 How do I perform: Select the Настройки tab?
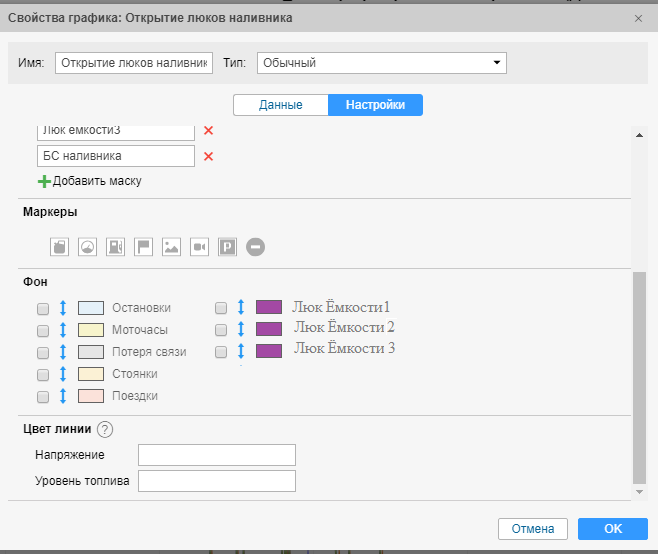pos(375,105)
